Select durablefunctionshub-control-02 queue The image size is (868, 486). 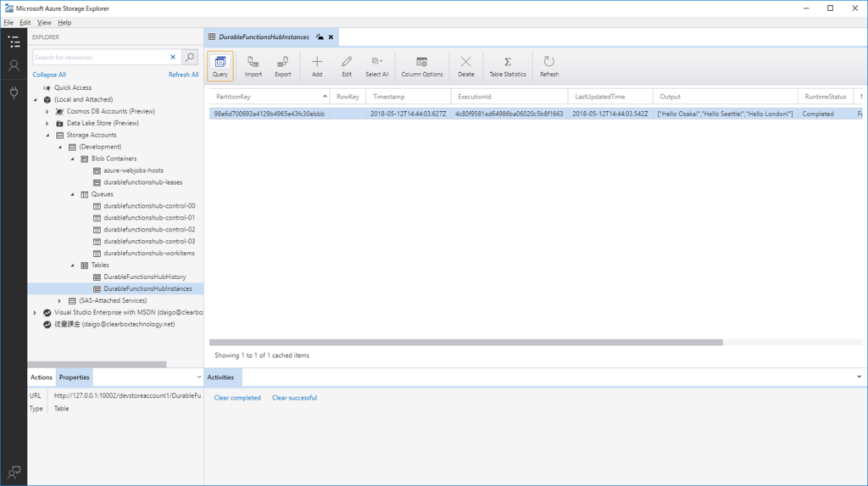[149, 229]
